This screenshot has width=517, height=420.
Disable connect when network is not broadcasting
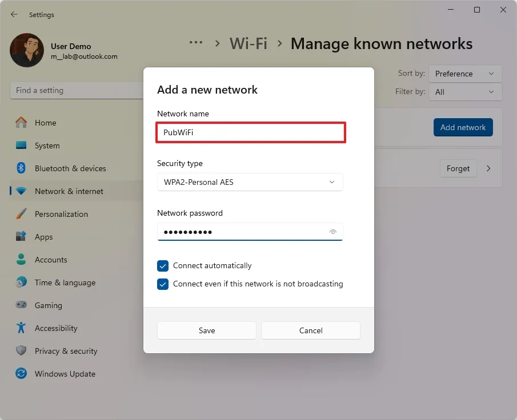pos(163,284)
